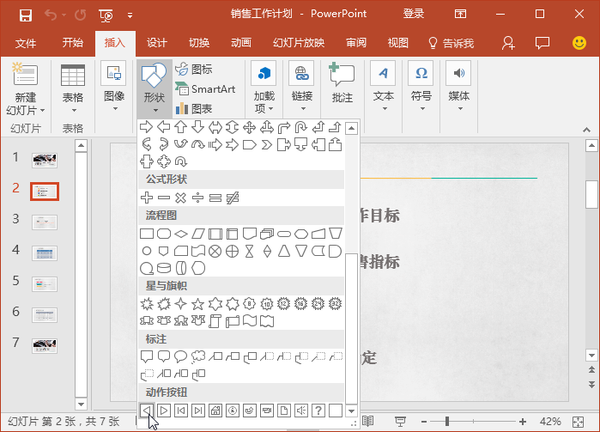Add a comment with 批注 button
Viewport: 600px width, 432px height.
pyautogui.click(x=342, y=83)
